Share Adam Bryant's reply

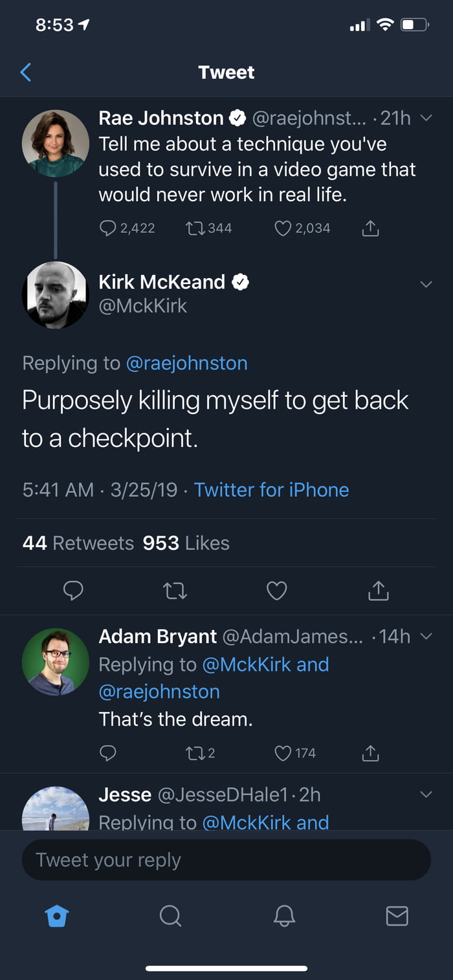(x=370, y=753)
